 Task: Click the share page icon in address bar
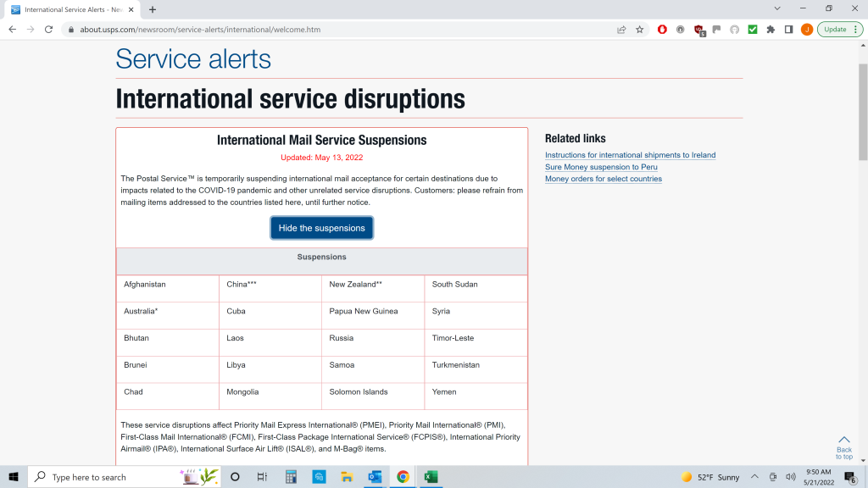pyautogui.click(x=621, y=29)
